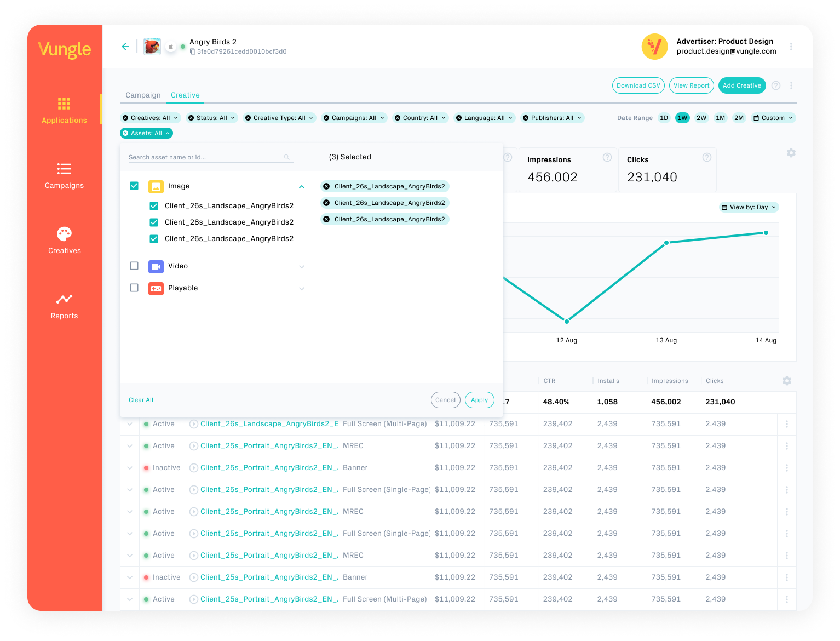Click search magnifier in asset search
Viewport: 840px width, 641px height.
[x=287, y=157]
